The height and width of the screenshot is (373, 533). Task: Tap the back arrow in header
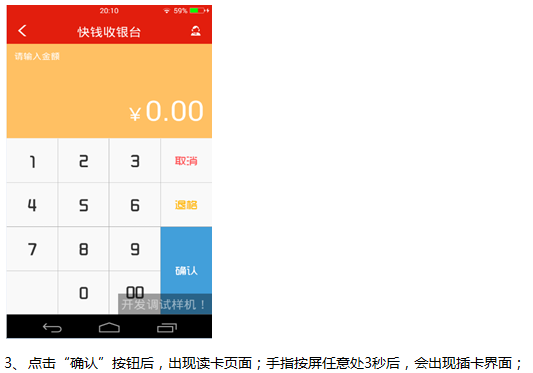pos(22,31)
